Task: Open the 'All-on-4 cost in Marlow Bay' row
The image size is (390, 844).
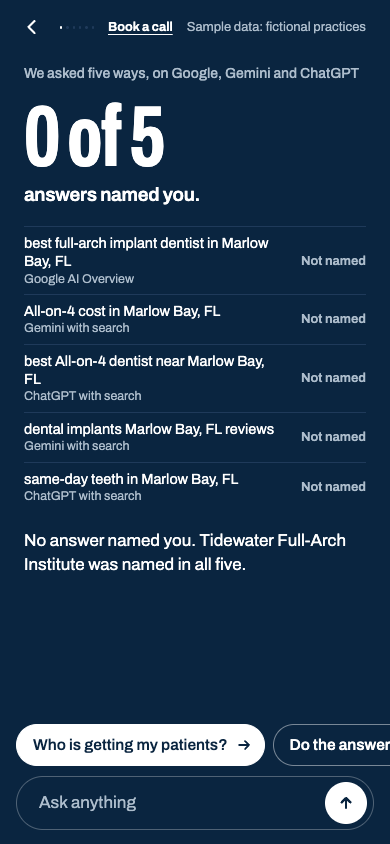Action: [x=195, y=319]
